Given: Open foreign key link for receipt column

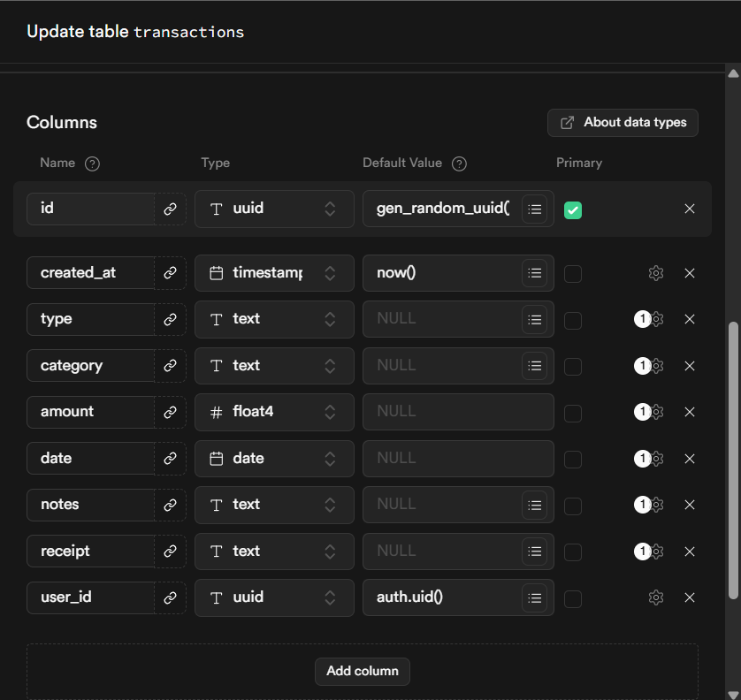Looking at the screenshot, I should (170, 552).
